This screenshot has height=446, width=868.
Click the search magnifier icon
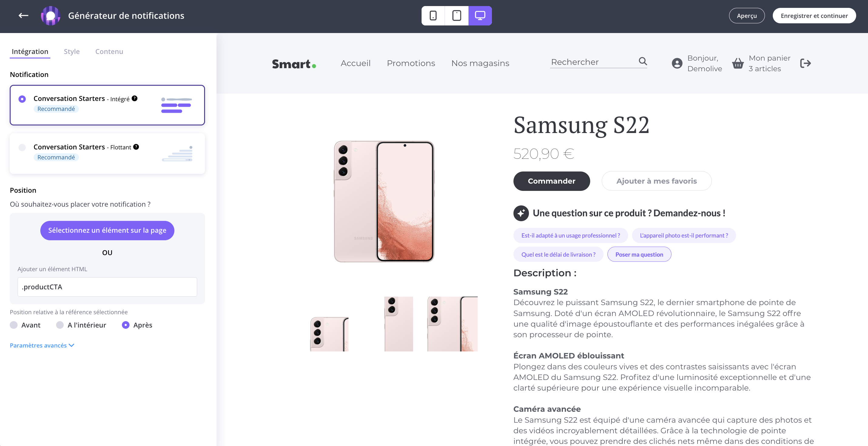[643, 61]
